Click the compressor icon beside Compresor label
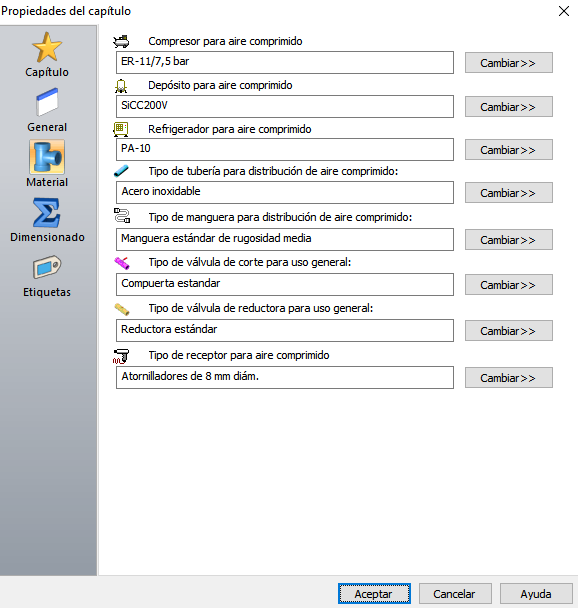 pyautogui.click(x=121, y=41)
